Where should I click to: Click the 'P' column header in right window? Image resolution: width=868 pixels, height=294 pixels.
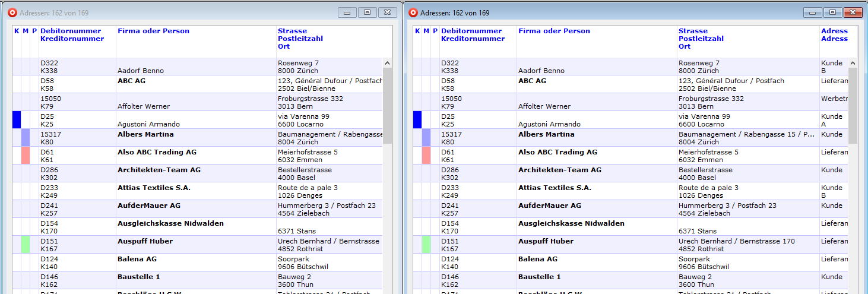pos(435,31)
